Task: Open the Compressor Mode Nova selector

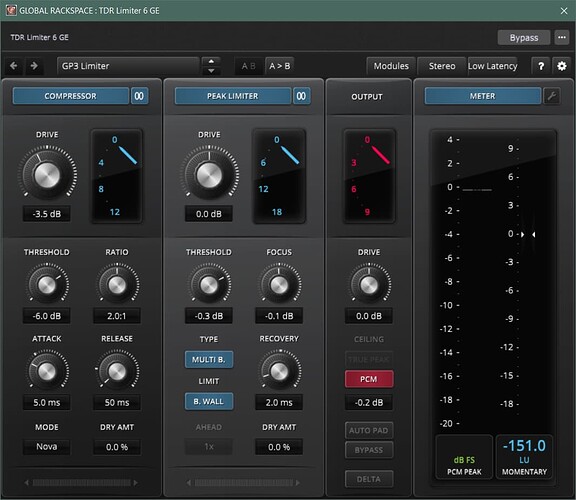Action: click(x=46, y=447)
